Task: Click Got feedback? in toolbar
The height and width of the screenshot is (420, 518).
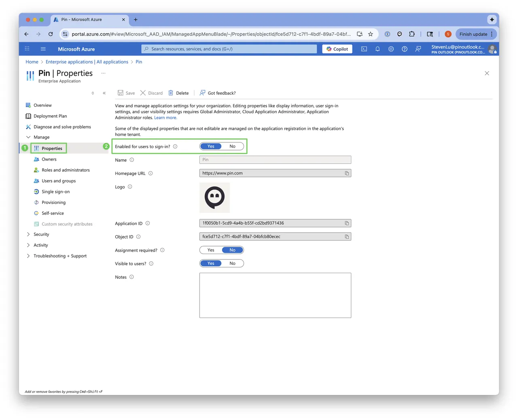Action: (217, 93)
